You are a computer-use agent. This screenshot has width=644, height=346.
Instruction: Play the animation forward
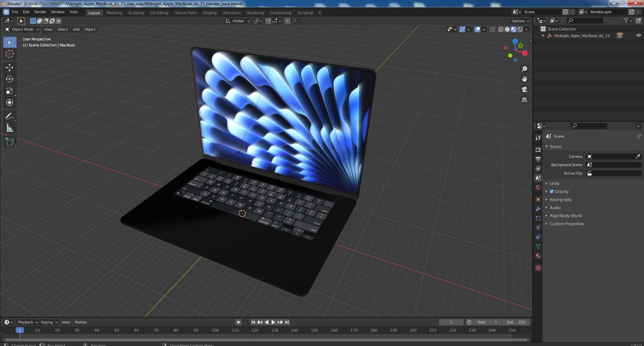point(273,322)
